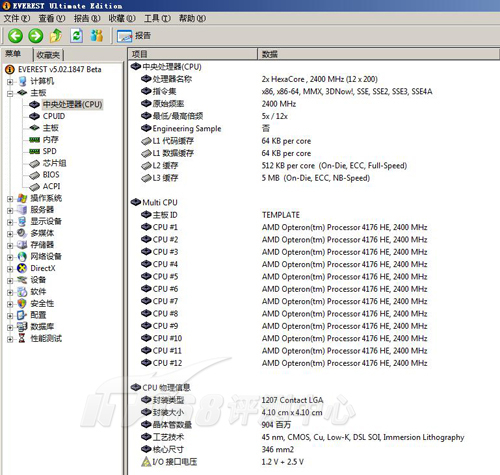Click the 性能测试 hourglass icon
Screen dimensions: 500x475
pos(22,339)
